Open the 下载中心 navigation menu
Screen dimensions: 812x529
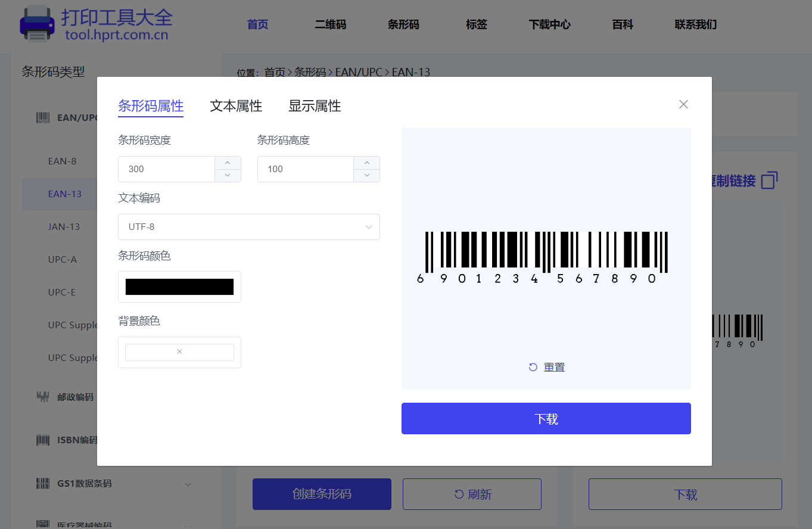click(x=550, y=24)
